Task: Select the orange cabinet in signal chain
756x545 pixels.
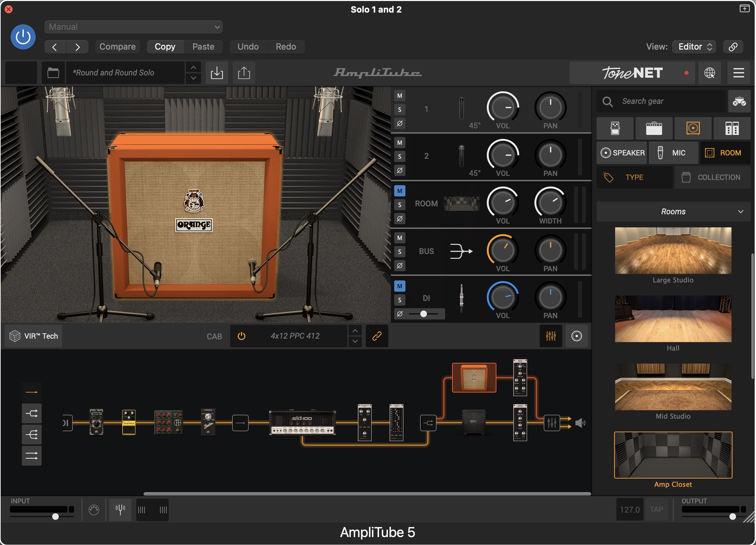Action: pyautogui.click(x=474, y=378)
